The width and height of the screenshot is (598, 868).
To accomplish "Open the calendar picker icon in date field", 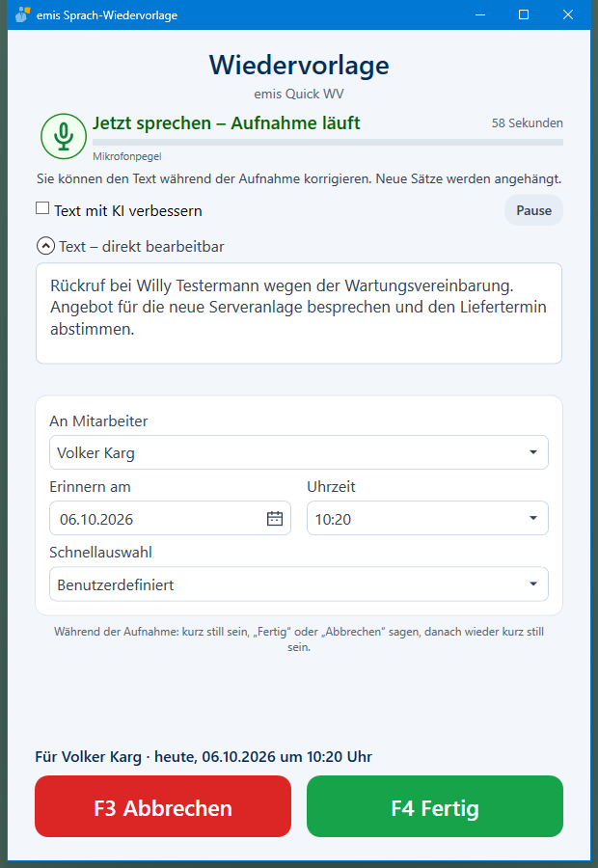I will (275, 519).
